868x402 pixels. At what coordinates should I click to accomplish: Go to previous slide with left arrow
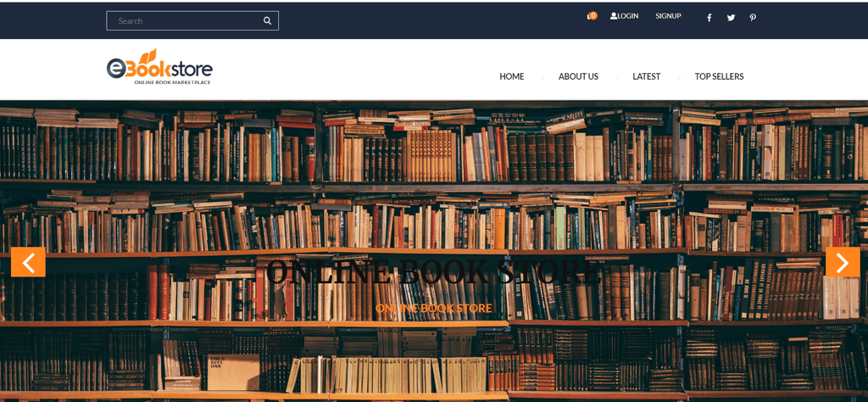pos(28,262)
